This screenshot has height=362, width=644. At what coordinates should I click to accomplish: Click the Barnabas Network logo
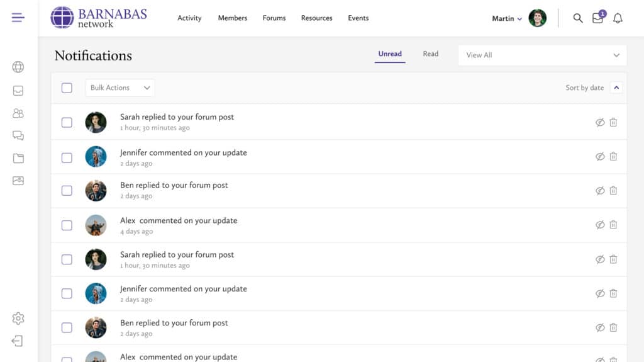click(98, 18)
